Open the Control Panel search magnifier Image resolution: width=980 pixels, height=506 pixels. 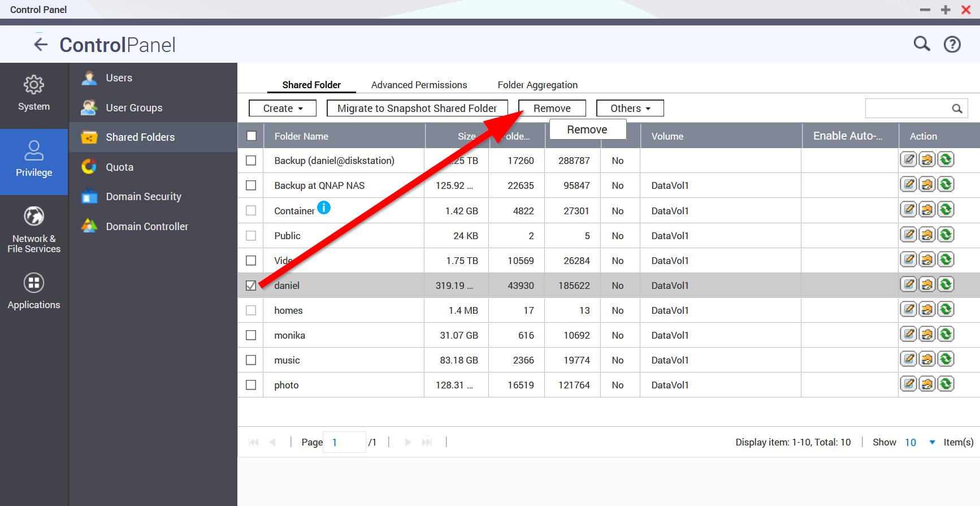tap(922, 44)
